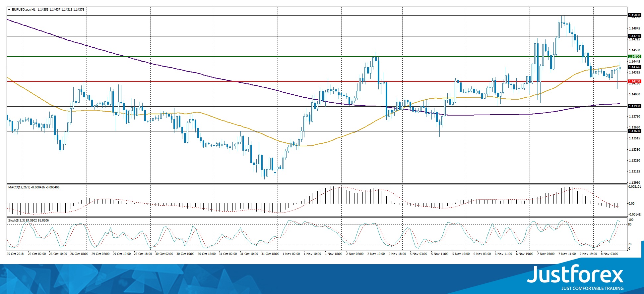Click the '31 Oct 10:00' time label

249,254
